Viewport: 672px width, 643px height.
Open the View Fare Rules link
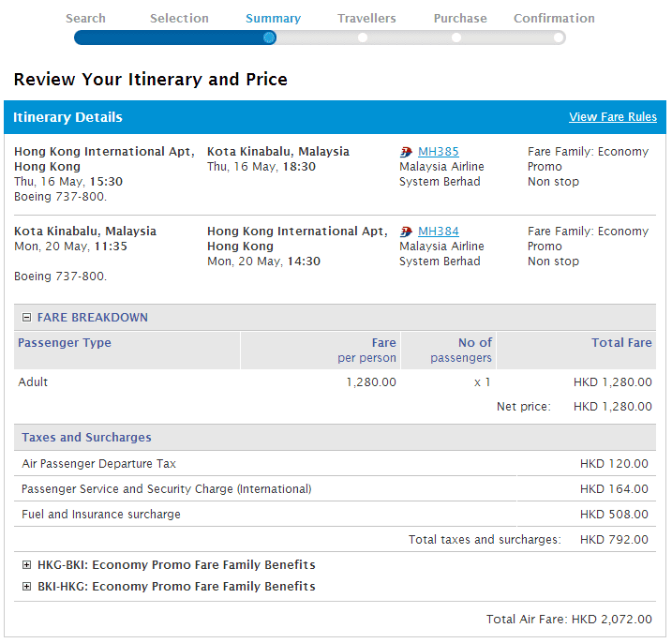612,117
